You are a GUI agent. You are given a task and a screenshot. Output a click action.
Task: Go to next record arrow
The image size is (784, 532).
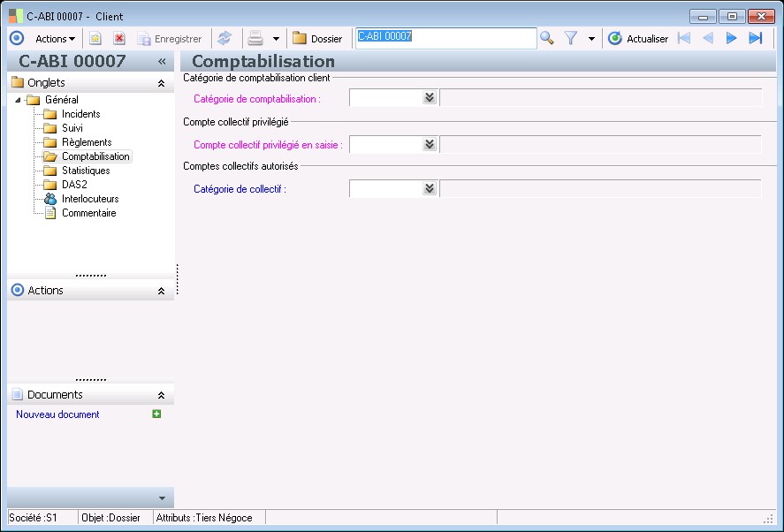click(731, 38)
